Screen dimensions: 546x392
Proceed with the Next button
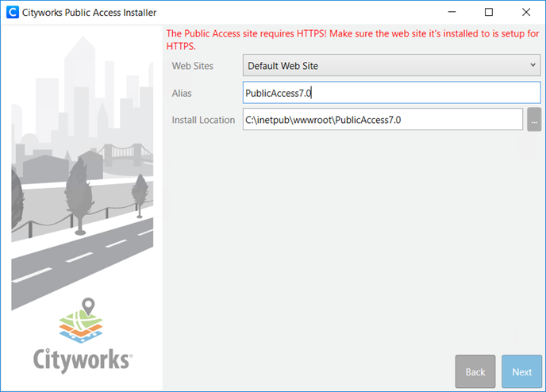(x=521, y=371)
